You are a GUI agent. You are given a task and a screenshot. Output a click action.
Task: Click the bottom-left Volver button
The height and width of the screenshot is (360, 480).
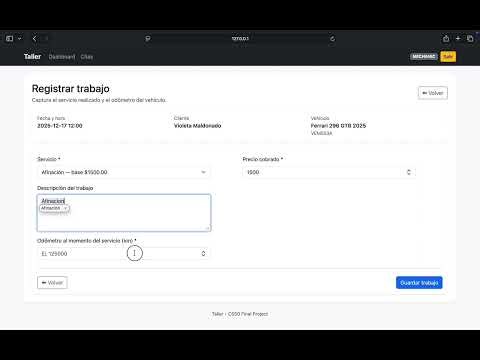click(52, 283)
